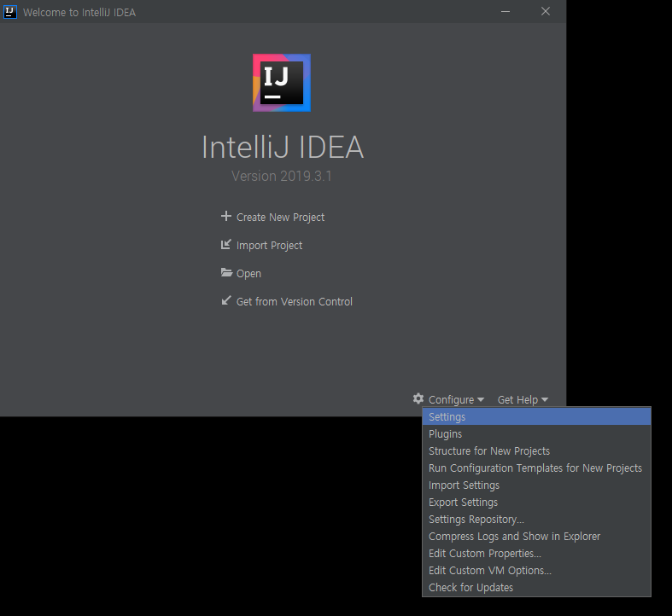
Task: Minimize the Welcome to IntelliJ IDEA window
Action: coord(505,12)
